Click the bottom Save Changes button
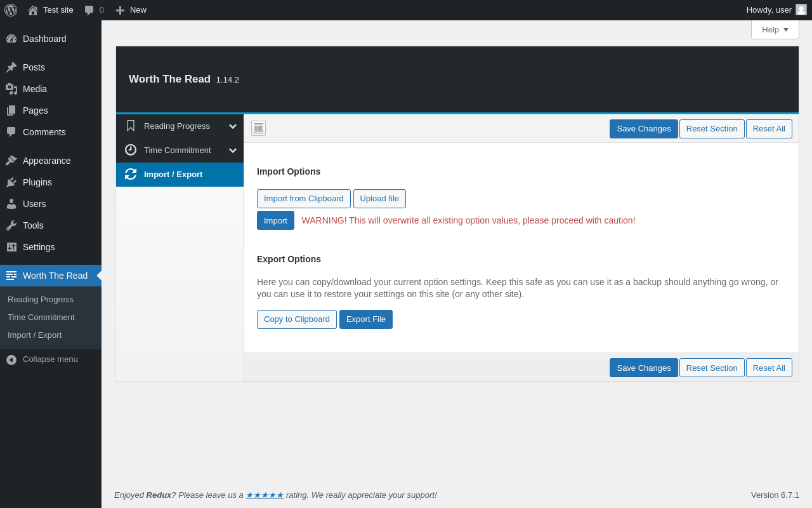812x508 pixels. (x=644, y=368)
